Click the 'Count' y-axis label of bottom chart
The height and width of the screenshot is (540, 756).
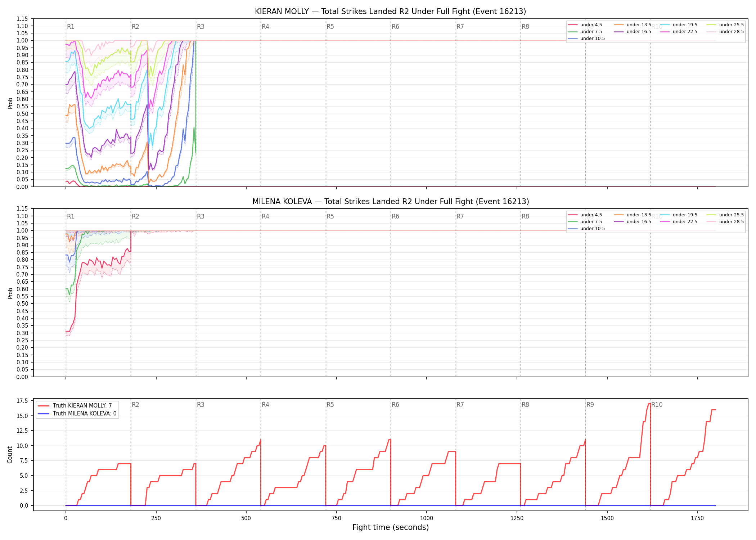[10, 455]
